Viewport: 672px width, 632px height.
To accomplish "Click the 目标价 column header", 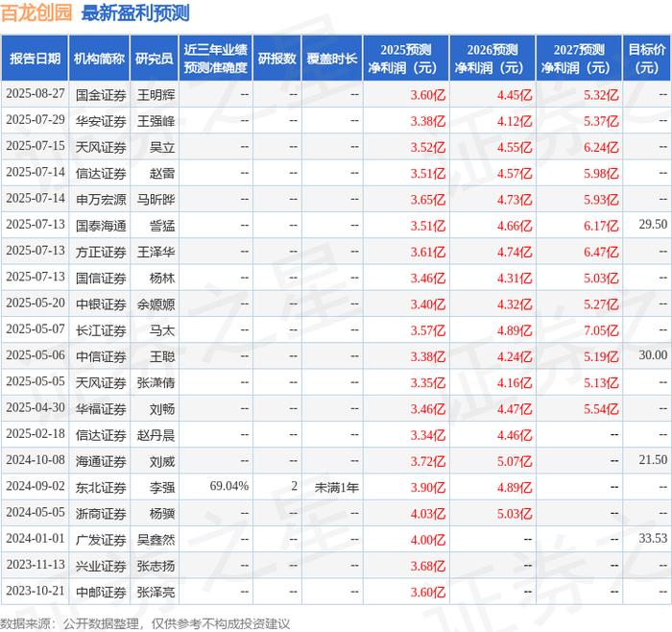I will click(647, 59).
